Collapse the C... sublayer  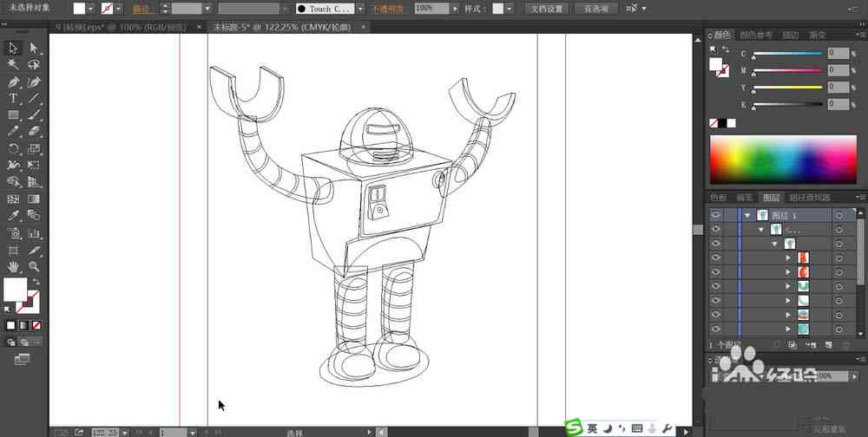(761, 229)
